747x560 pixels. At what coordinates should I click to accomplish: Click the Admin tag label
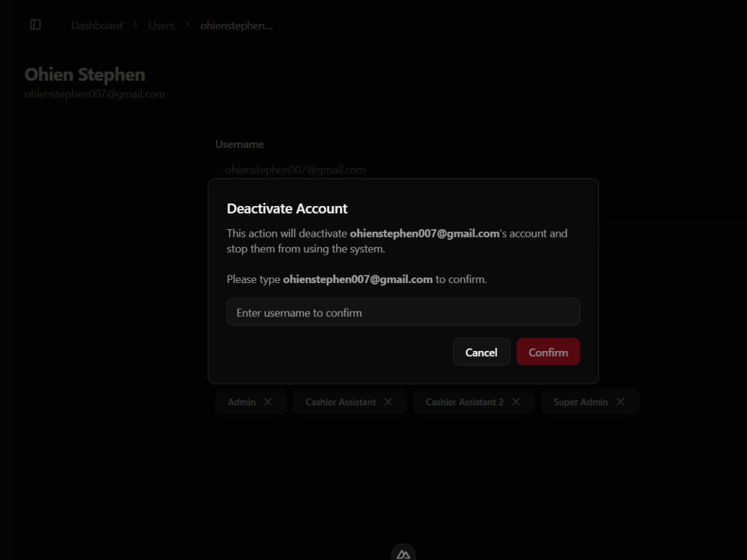coord(241,402)
